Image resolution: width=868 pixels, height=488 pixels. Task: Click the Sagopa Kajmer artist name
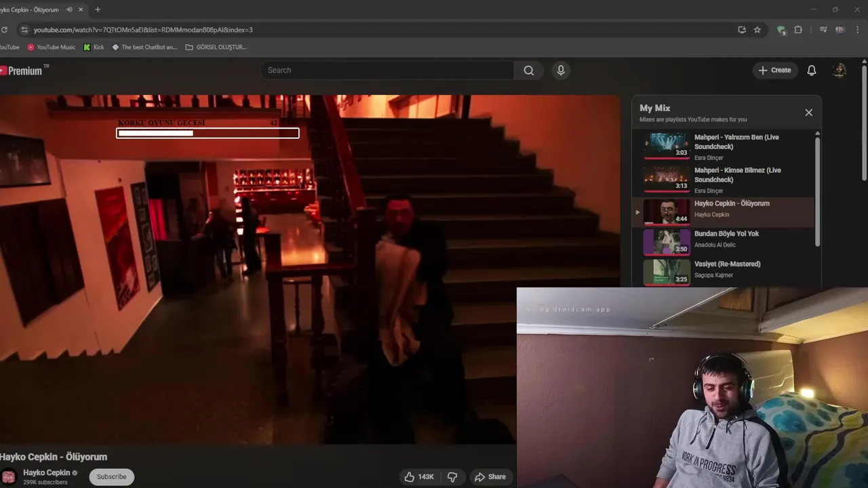(713, 275)
